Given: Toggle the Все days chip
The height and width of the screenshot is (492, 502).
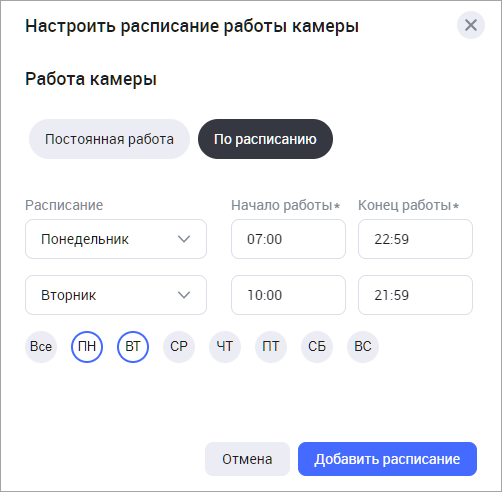Looking at the screenshot, I should pyautogui.click(x=41, y=347).
